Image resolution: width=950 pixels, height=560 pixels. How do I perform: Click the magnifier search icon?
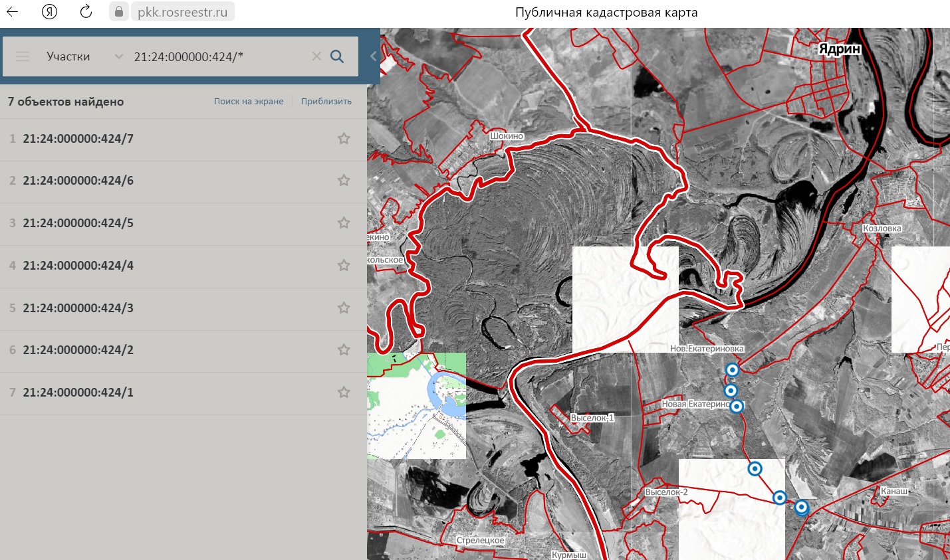point(337,56)
